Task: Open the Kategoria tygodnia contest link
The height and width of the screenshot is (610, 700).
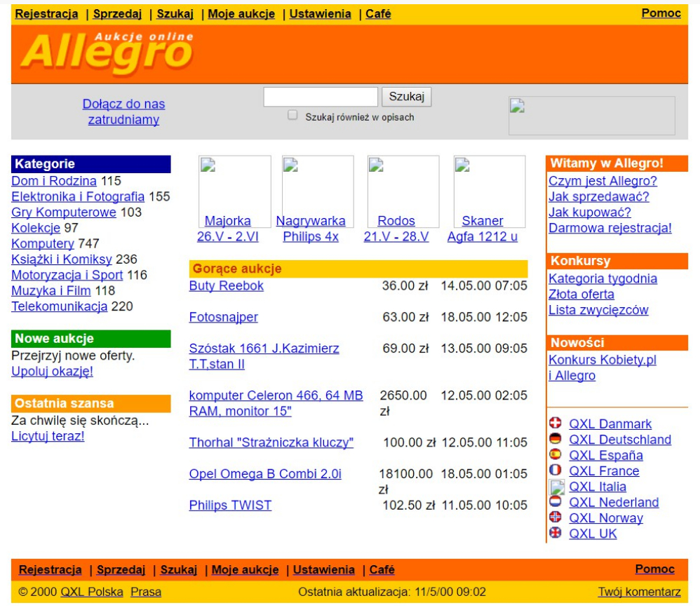Action: pos(603,278)
